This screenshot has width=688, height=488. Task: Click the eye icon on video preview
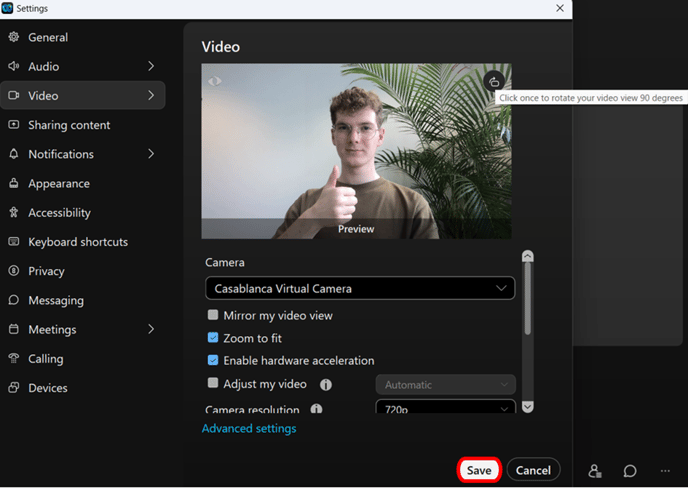tap(214, 82)
